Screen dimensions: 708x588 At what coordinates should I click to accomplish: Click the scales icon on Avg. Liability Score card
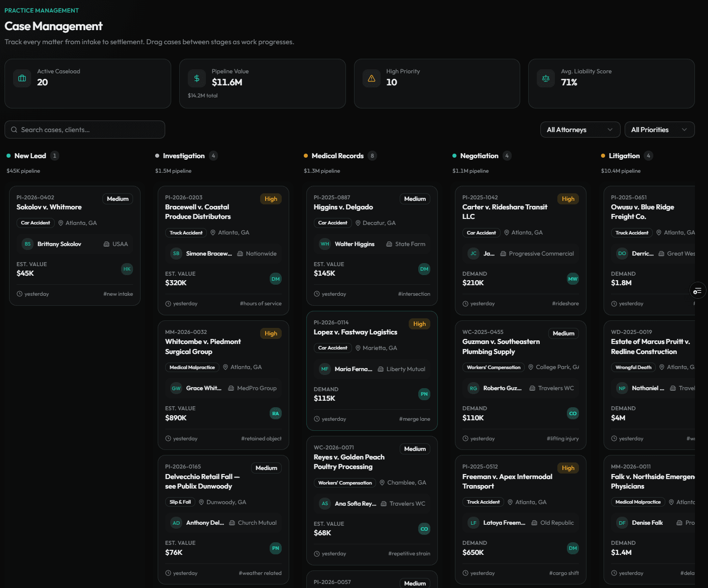546,78
